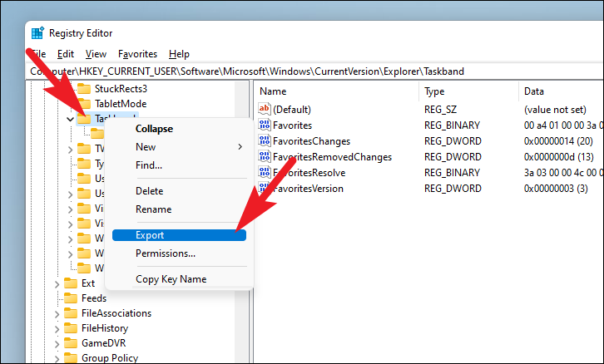Click the Registry Editor app icon

pos(37,33)
